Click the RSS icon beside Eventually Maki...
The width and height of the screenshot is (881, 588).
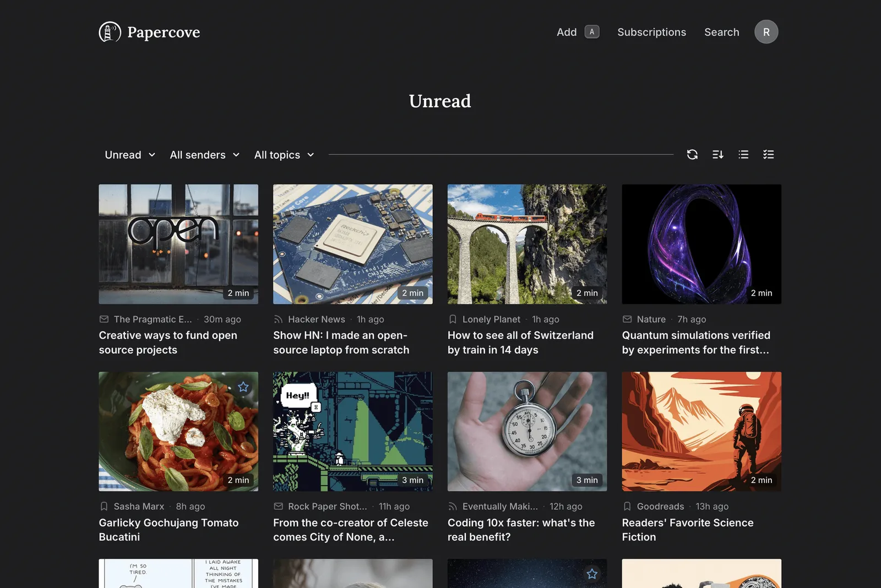click(x=453, y=507)
